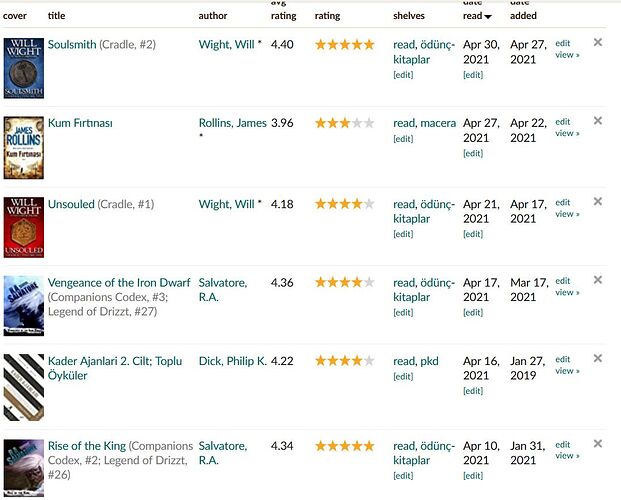Edit date read for Soulsmith

(472, 75)
